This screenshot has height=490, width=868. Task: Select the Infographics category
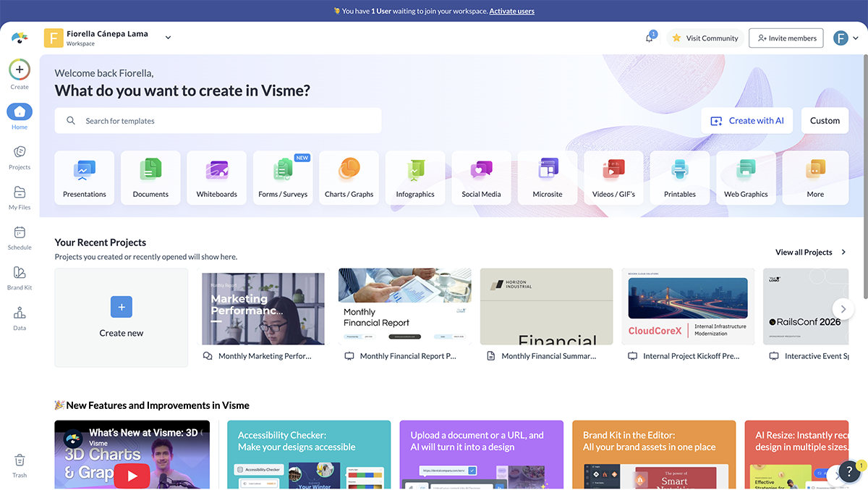tap(415, 177)
